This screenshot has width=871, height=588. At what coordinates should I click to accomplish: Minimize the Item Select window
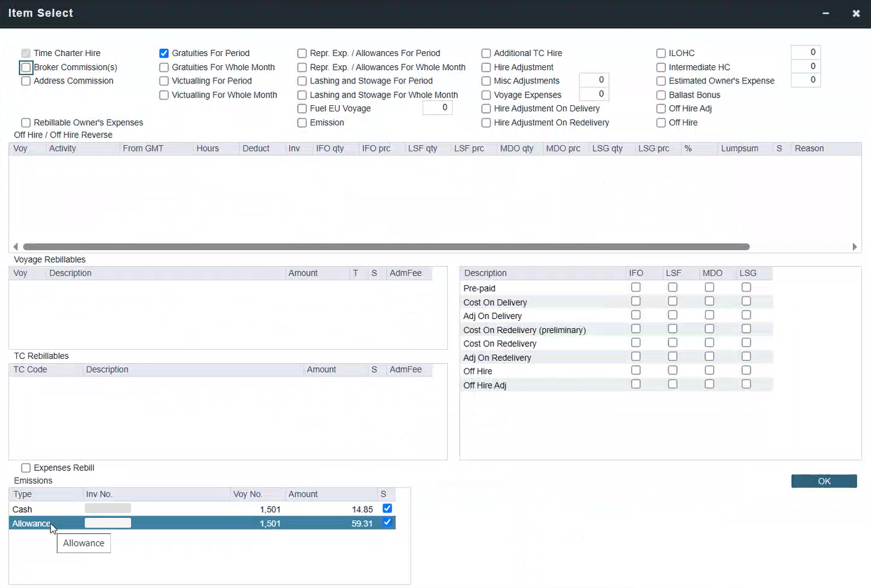826,13
